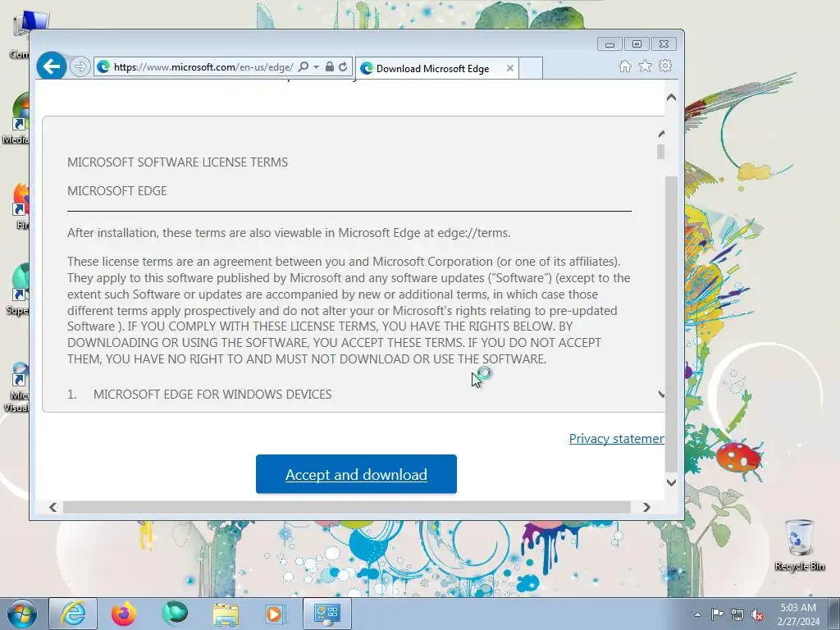This screenshot has width=840, height=630.
Task: Refresh the page with reload icon
Action: coord(344,67)
